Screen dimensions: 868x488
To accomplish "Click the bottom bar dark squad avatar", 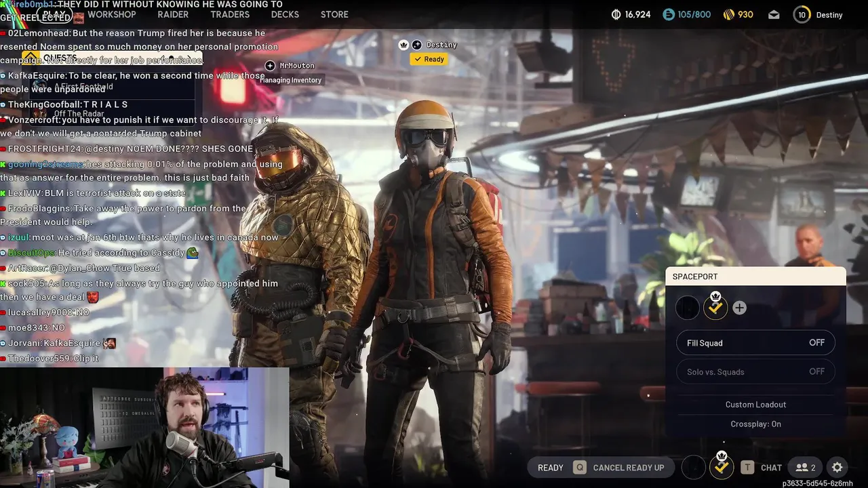I will (x=693, y=467).
